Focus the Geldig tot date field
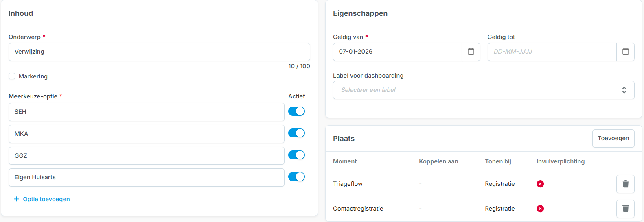Viewport: 644px width, 222px height. click(x=552, y=52)
